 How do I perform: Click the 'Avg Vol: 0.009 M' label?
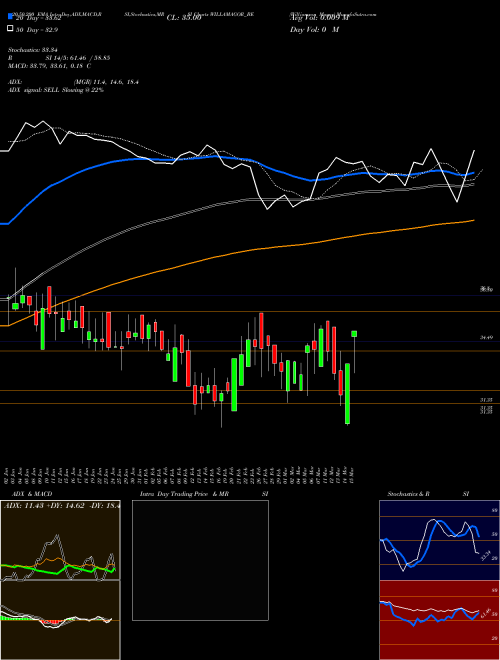click(x=319, y=18)
